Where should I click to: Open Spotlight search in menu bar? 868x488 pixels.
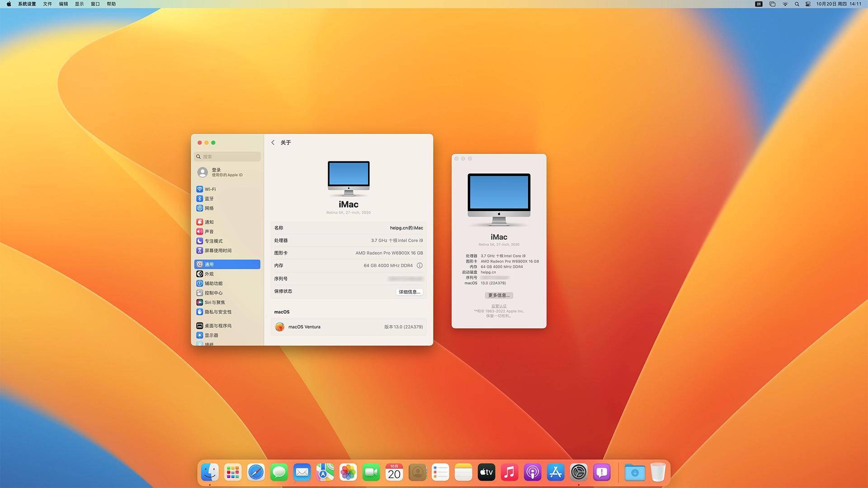pyautogui.click(x=797, y=4)
